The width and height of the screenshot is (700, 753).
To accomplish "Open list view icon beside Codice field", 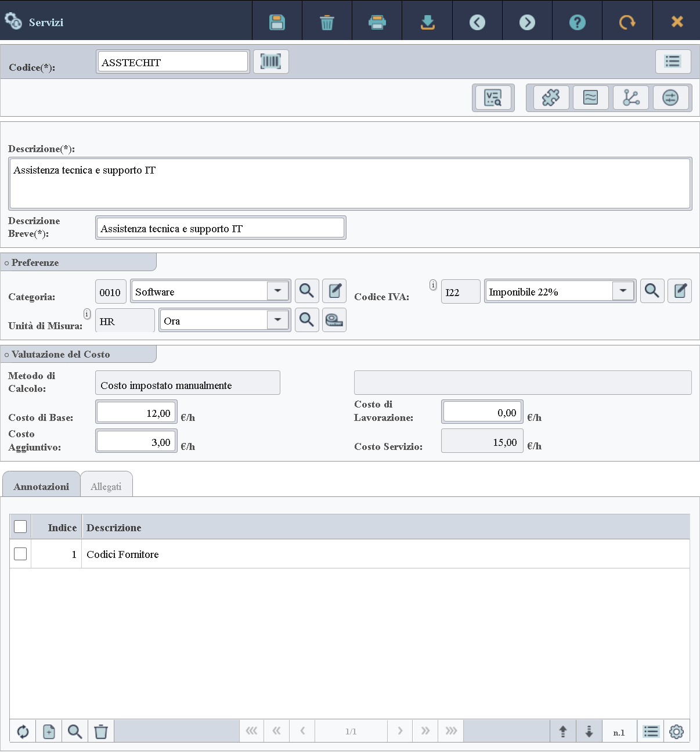I will [673, 62].
